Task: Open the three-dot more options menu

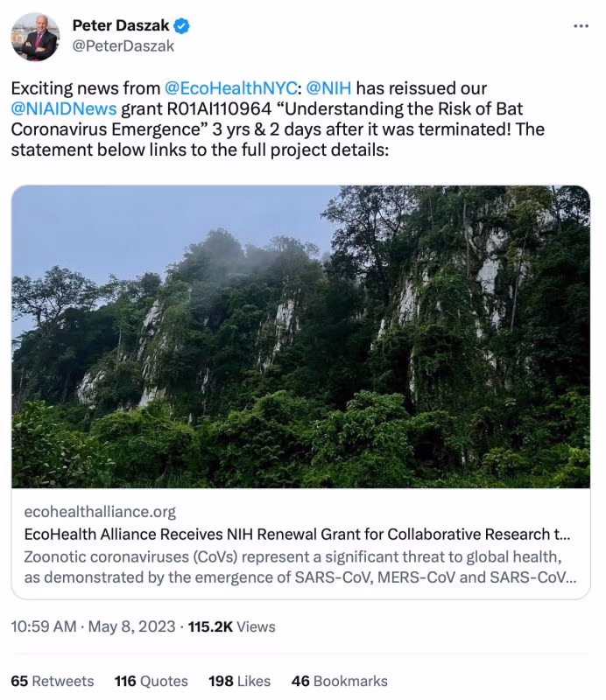Action: [x=581, y=26]
